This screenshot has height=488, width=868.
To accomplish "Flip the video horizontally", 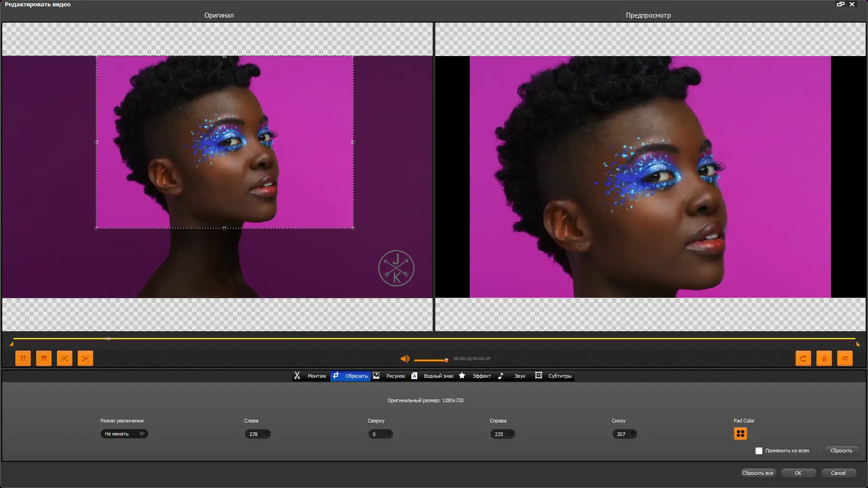I will (824, 358).
